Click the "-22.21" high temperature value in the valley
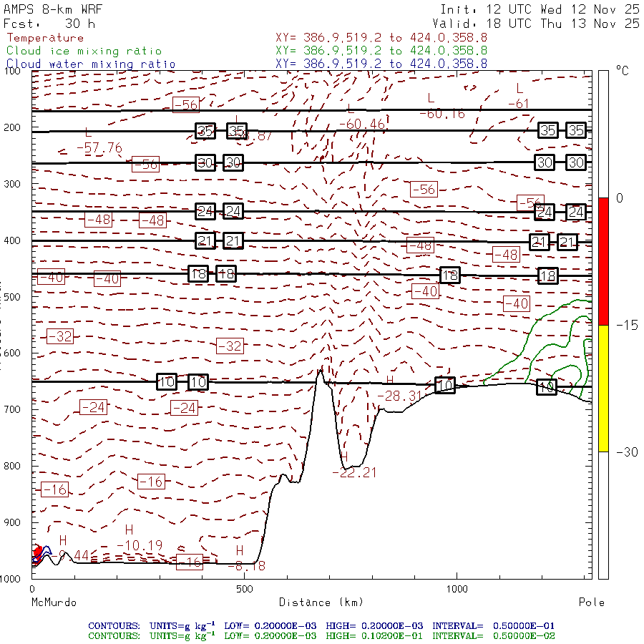 [x=354, y=472]
